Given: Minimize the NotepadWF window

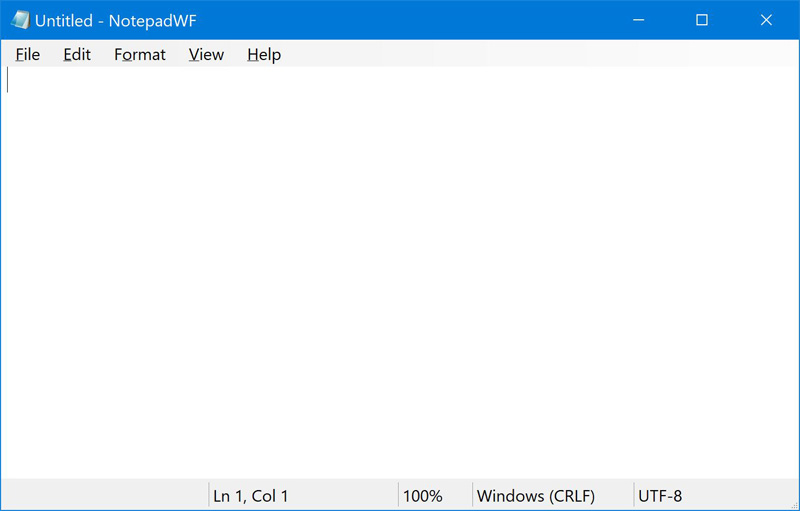Looking at the screenshot, I should [x=638, y=20].
